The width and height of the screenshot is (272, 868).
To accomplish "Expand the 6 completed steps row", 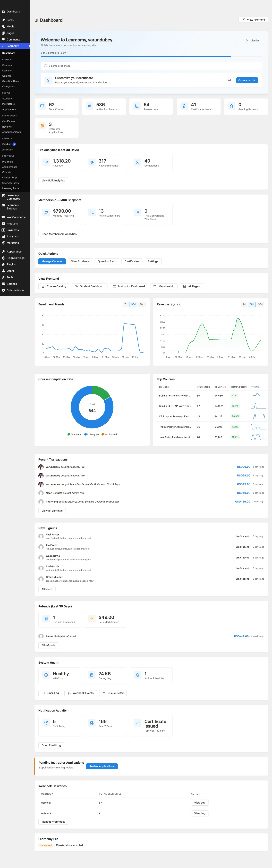I will click(151, 66).
